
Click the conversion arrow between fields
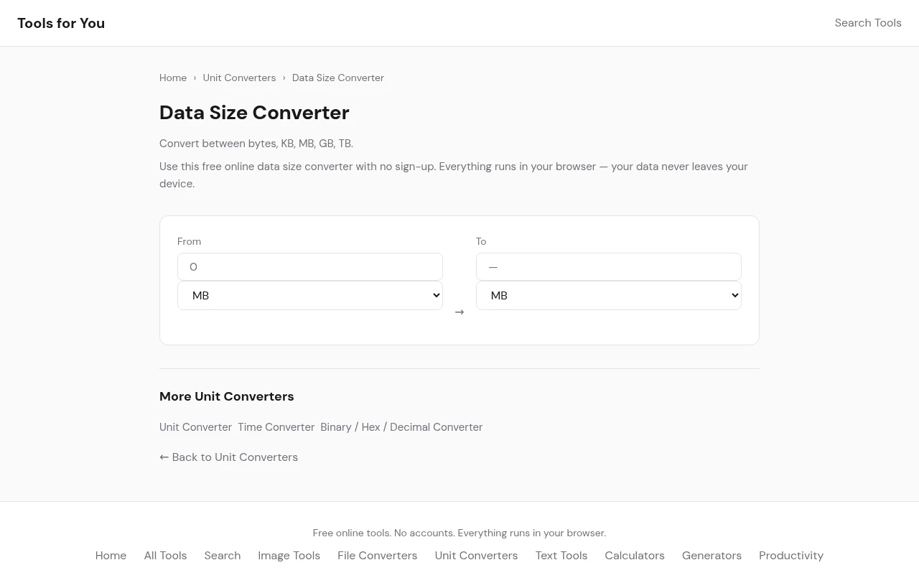459,312
